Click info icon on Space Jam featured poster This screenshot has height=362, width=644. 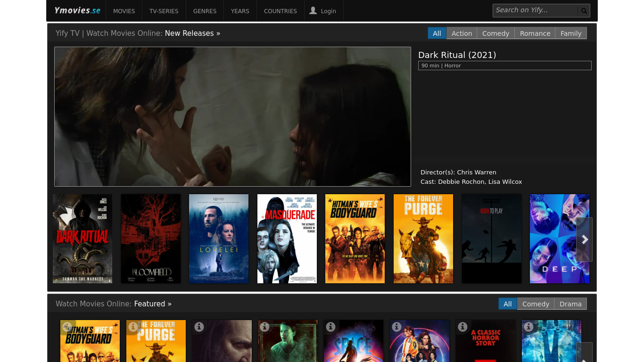331,326
